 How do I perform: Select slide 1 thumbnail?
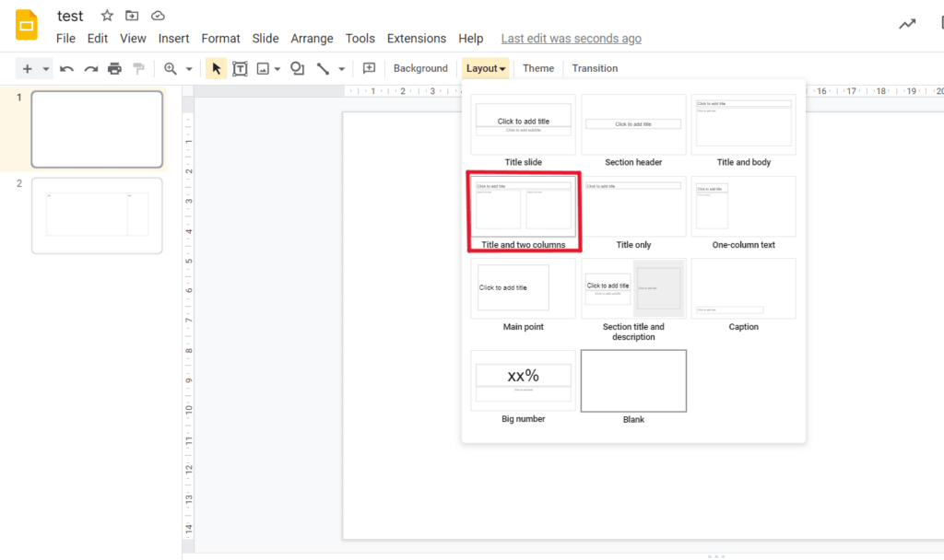coord(97,129)
